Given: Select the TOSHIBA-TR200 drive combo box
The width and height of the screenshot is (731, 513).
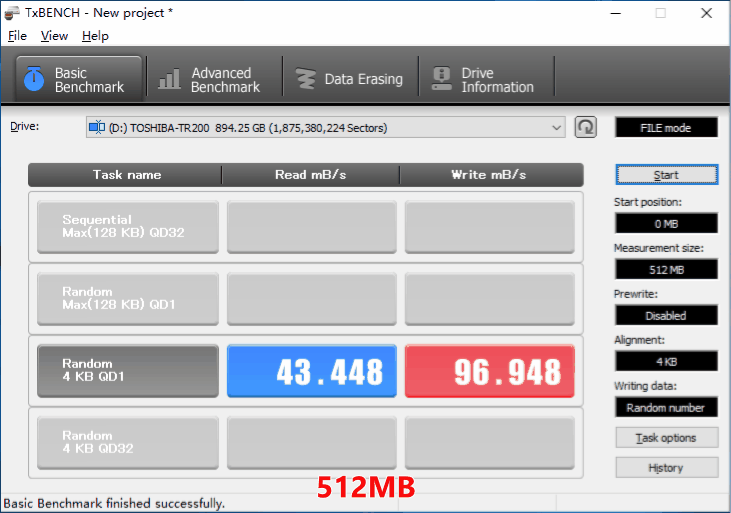Looking at the screenshot, I should point(325,127).
